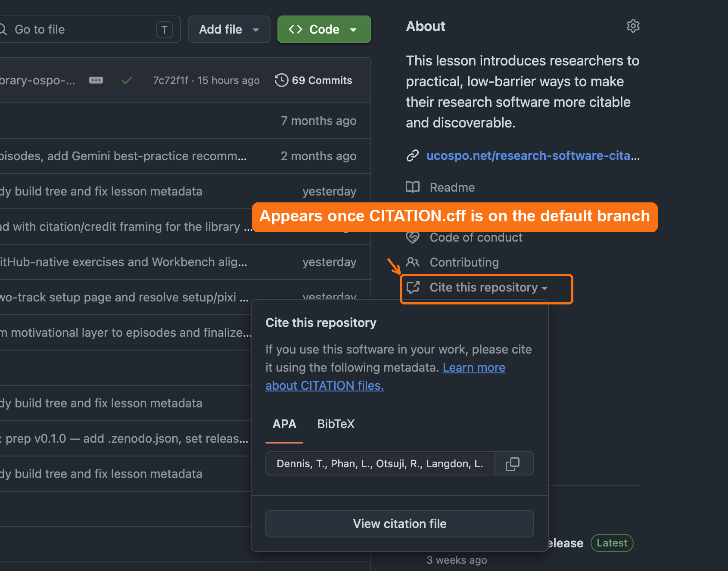This screenshot has height=571, width=728.
Task: Switch to the BibTeX tab
Action: tap(336, 424)
